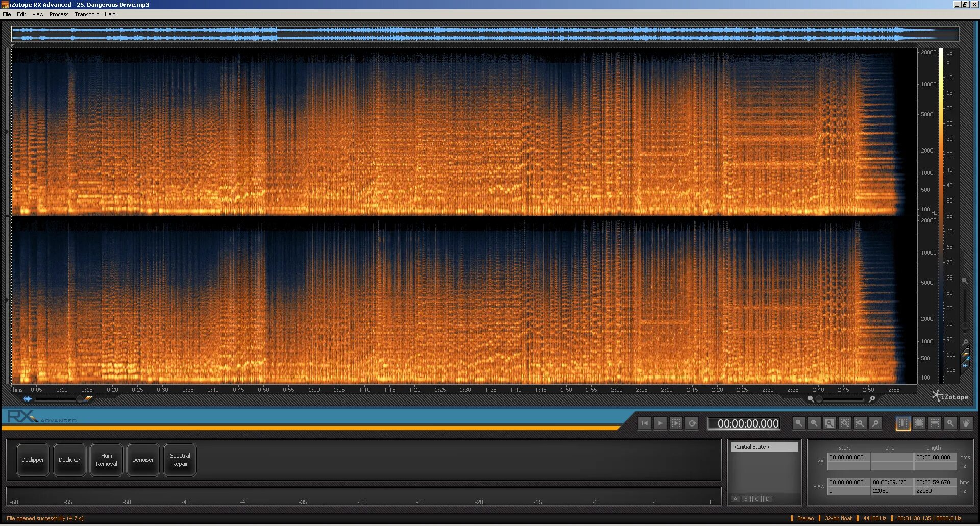The height and width of the screenshot is (526, 980).
Task: Open the Help menu
Action: click(x=110, y=14)
